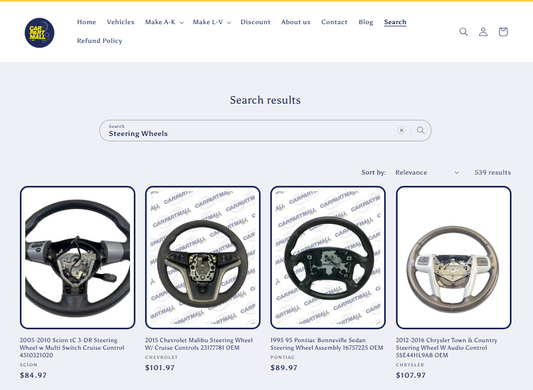Expand the Make L-V dropdown
The width and height of the screenshot is (533, 390).
click(211, 22)
